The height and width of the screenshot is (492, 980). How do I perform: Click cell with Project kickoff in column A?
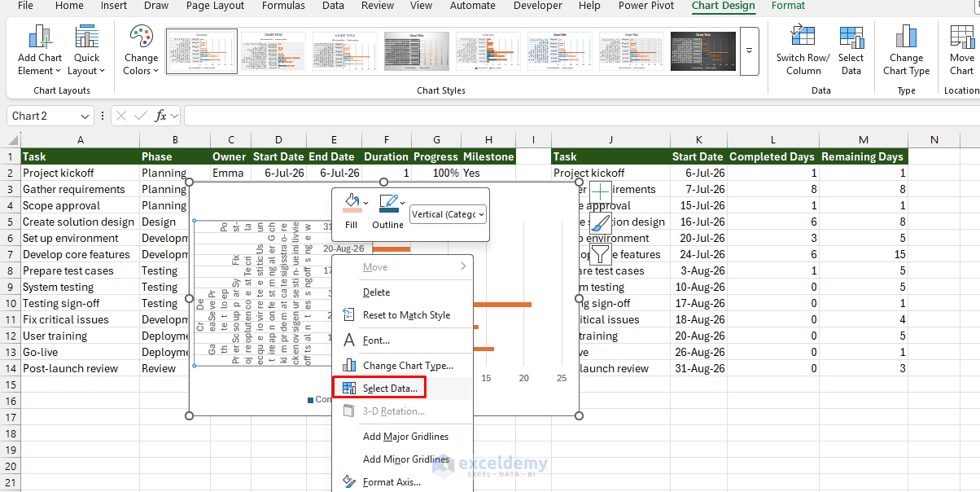click(80, 173)
